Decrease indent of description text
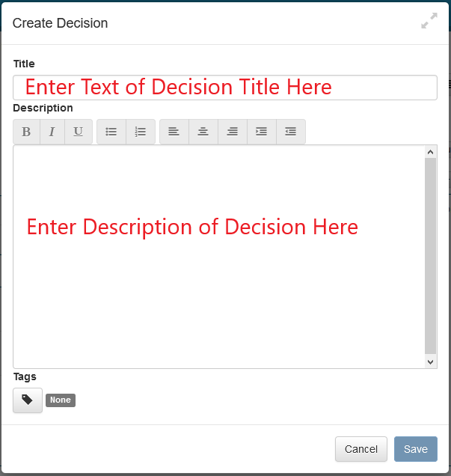The image size is (451, 476). [290, 132]
